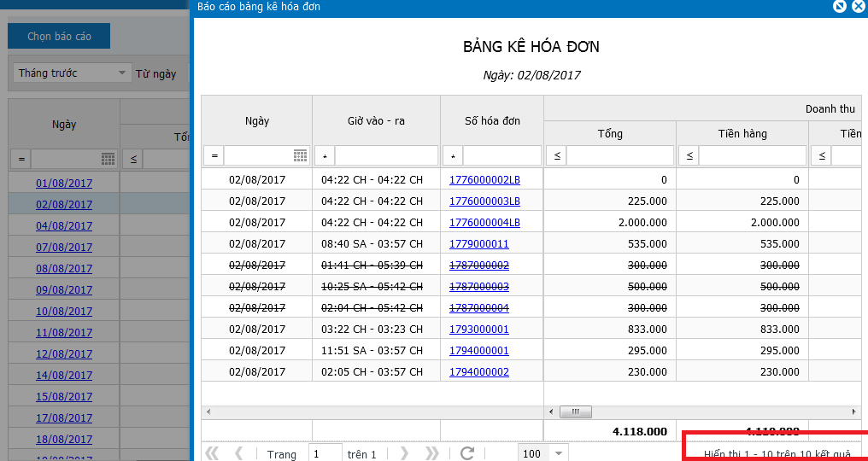Select the 11:51 SA - 03:57 CH cell

(377, 350)
